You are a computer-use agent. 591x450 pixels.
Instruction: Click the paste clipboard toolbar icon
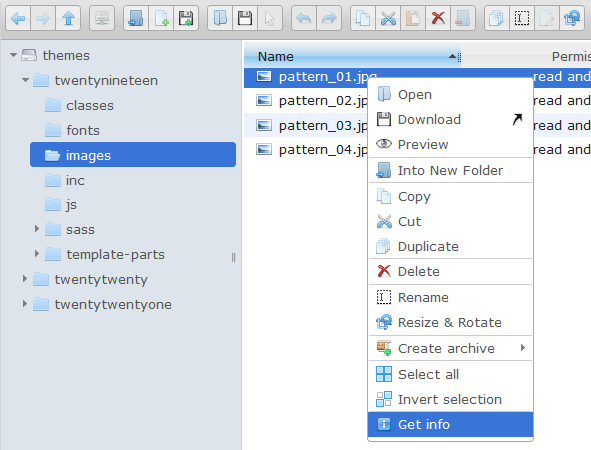coord(413,18)
